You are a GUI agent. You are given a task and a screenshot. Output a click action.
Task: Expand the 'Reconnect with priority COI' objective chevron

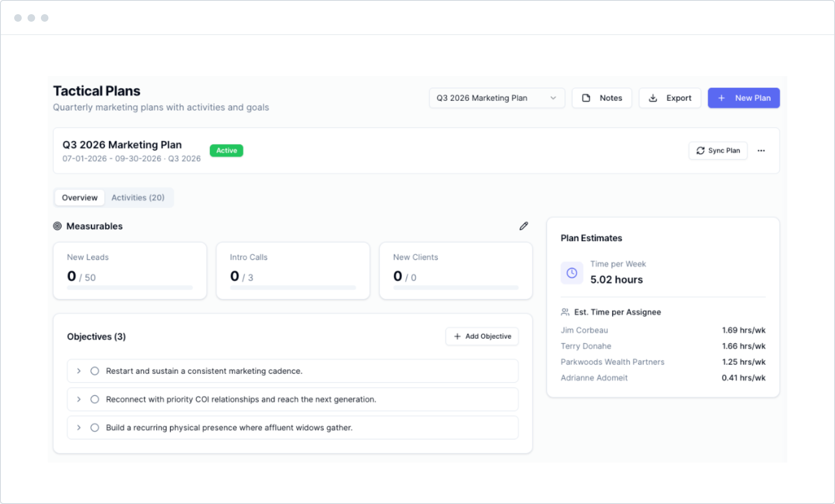click(x=78, y=399)
